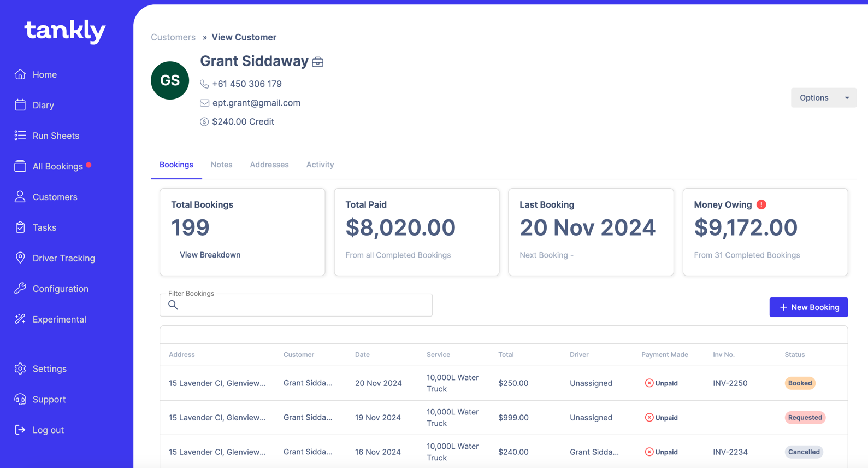Viewport: 868px width, 468px height.
Task: Open Support headset icon in sidebar
Action: point(20,400)
